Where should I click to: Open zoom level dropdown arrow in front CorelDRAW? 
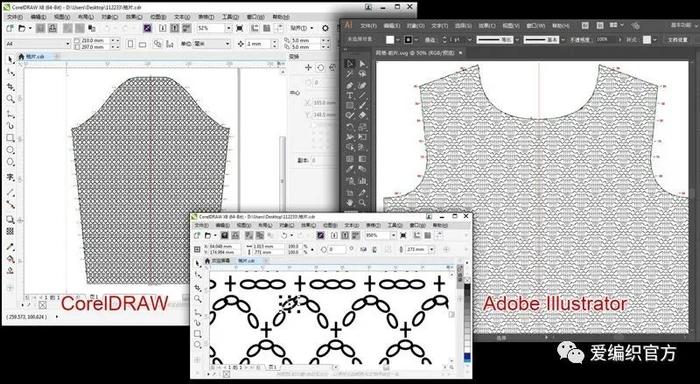(393, 235)
